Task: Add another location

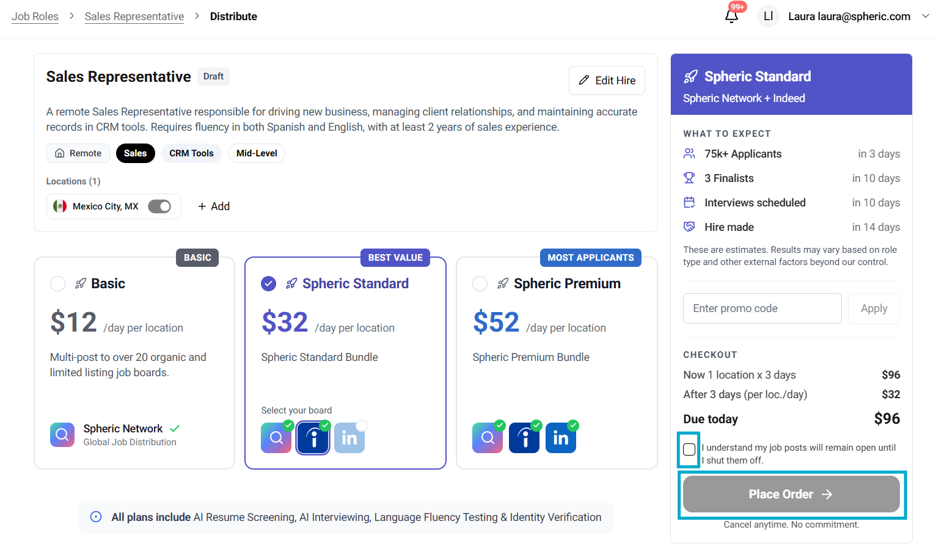Action: pyautogui.click(x=214, y=206)
